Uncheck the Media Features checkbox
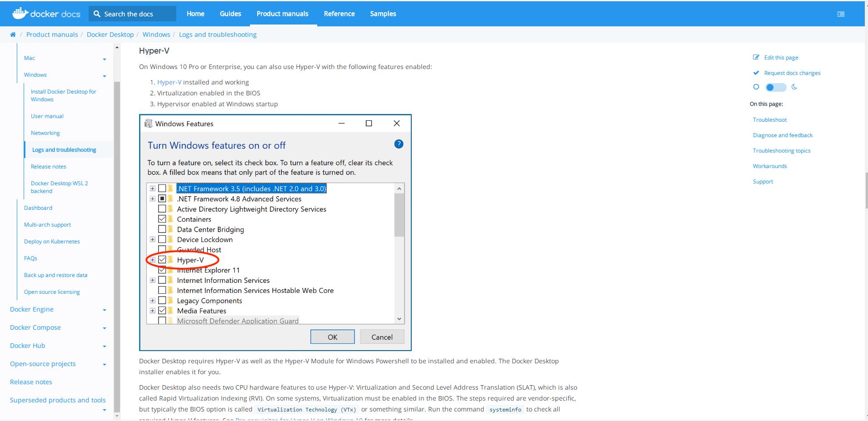Viewport: 868px width, 421px height. tap(162, 311)
